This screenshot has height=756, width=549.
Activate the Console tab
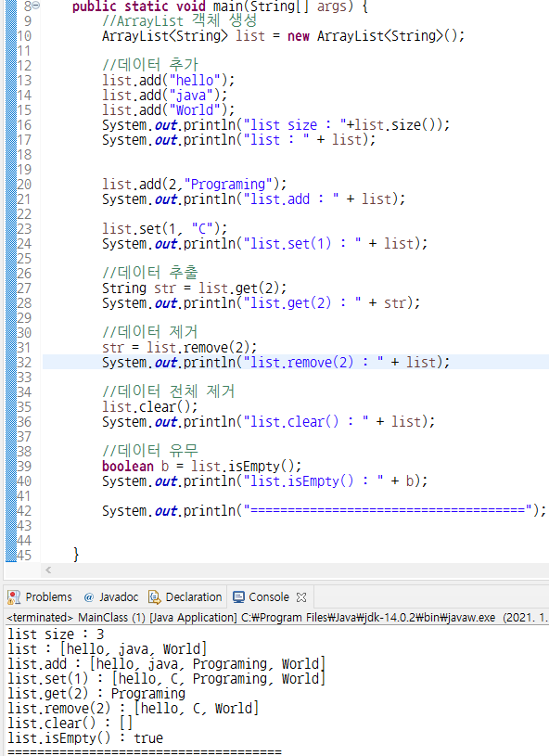pyautogui.click(x=262, y=597)
